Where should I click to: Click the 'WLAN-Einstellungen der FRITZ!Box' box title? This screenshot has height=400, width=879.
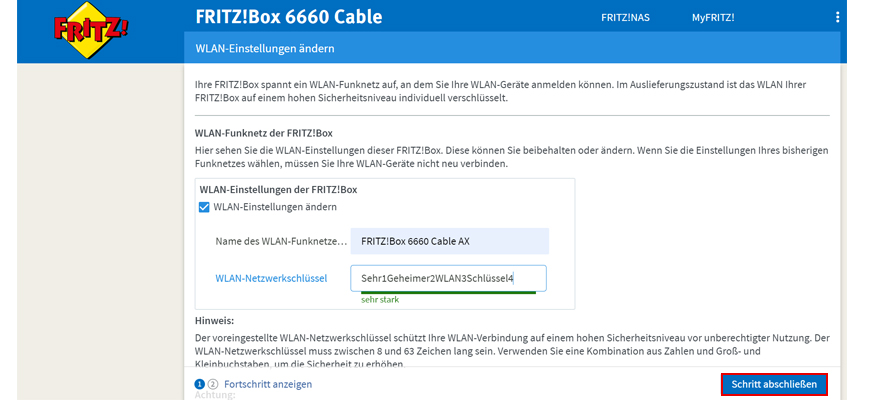(x=278, y=189)
